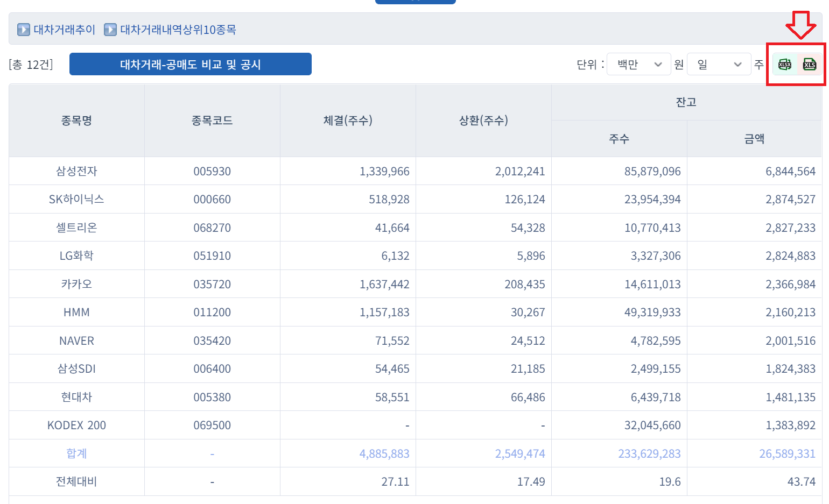The height and width of the screenshot is (504, 829).
Task: Open the 백만 currency unit dropdown
Action: 638,65
